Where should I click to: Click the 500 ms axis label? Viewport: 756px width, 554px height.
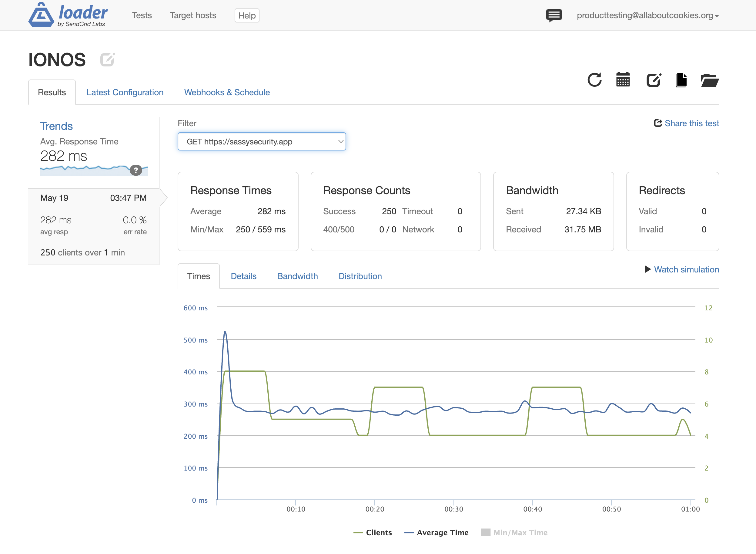(x=196, y=340)
